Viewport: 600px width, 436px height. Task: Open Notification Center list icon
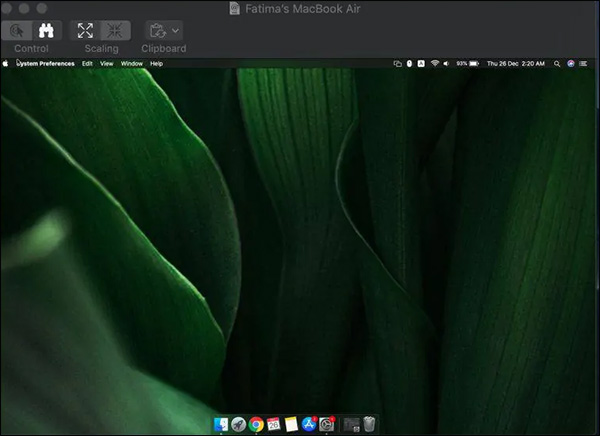click(585, 63)
